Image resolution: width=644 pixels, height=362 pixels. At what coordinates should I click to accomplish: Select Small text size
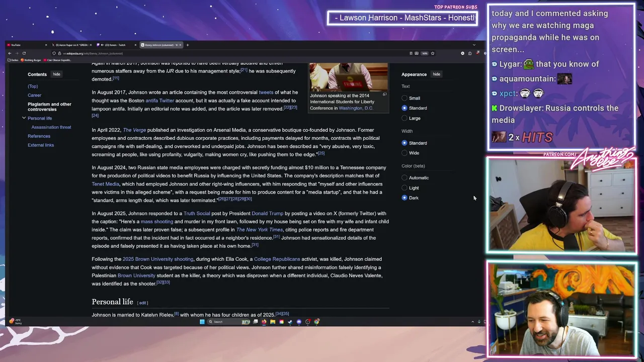tap(405, 98)
